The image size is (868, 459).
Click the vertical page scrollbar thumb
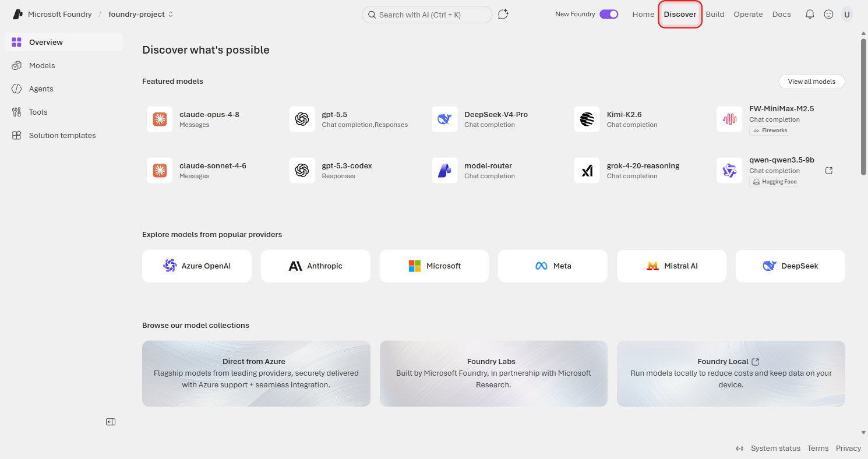pos(863,107)
